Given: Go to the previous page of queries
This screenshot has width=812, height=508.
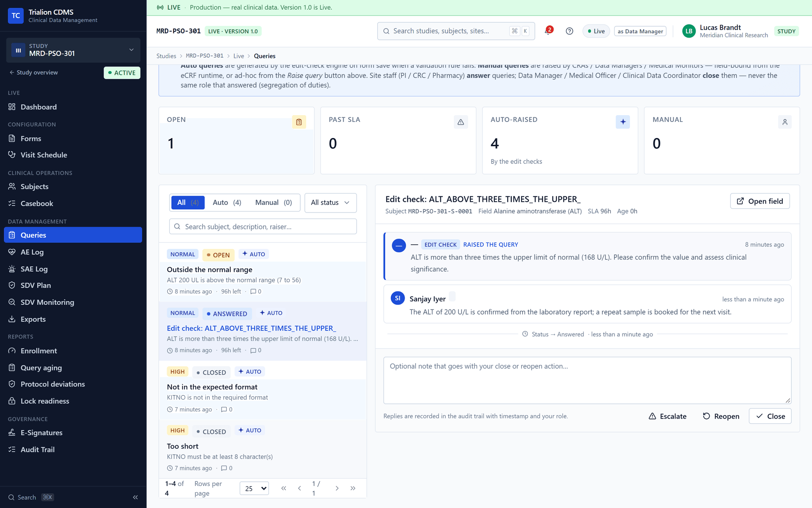Looking at the screenshot, I should coord(299,488).
